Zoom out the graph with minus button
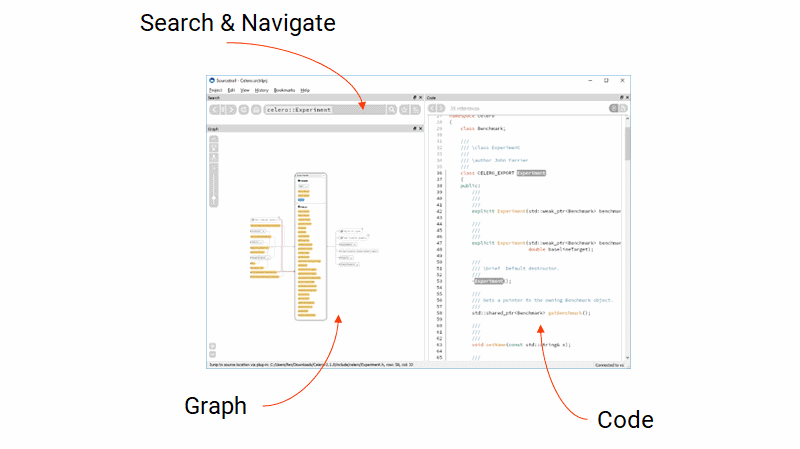Viewport: 800px width, 449px height. click(213, 355)
